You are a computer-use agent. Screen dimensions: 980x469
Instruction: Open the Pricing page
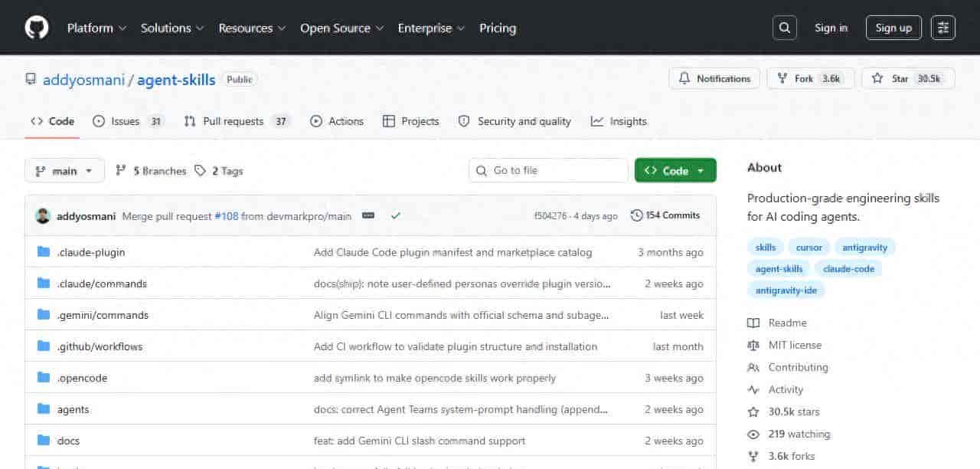(x=498, y=28)
